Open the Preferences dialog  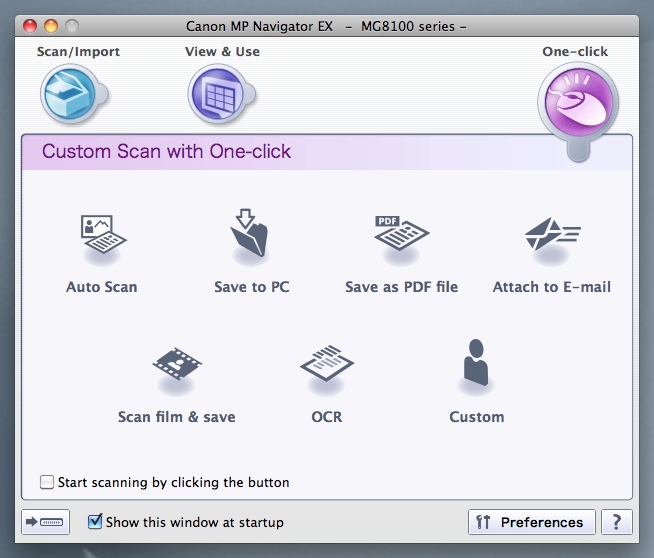[x=531, y=522]
